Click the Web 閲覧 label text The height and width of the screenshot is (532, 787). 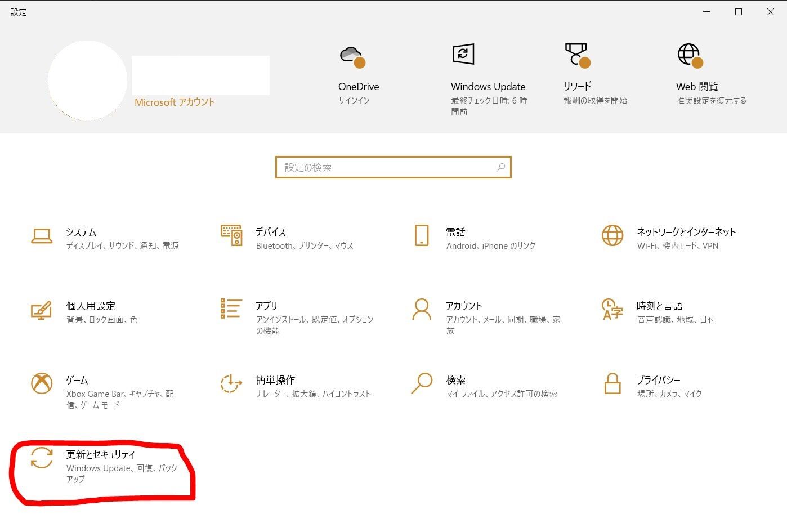point(697,86)
